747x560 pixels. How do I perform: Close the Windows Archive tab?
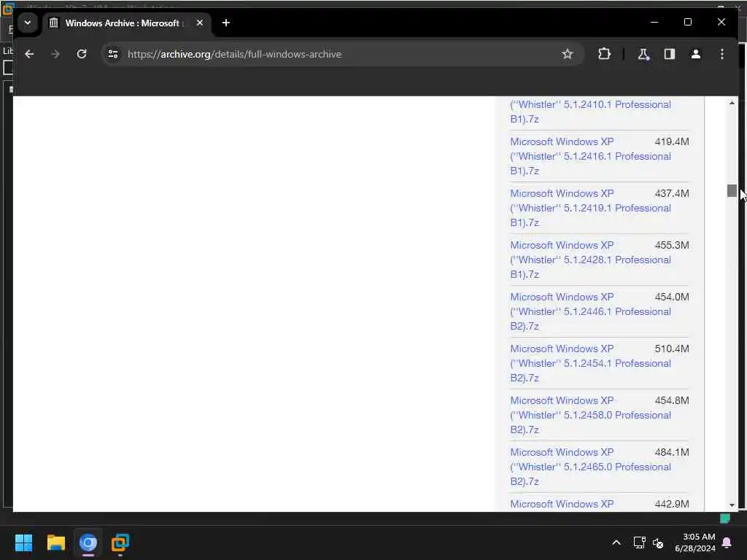[200, 23]
